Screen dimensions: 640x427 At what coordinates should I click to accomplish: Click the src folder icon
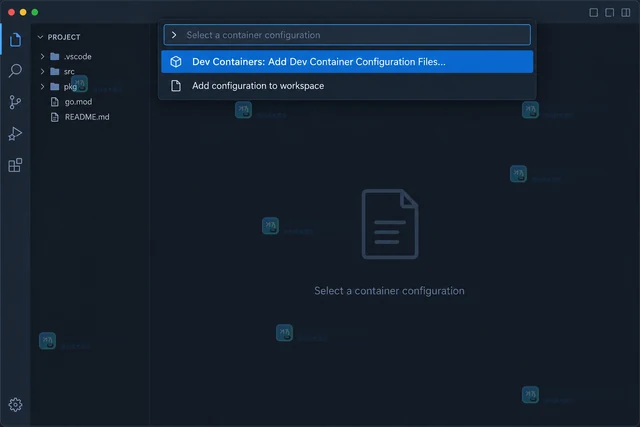[55, 71]
